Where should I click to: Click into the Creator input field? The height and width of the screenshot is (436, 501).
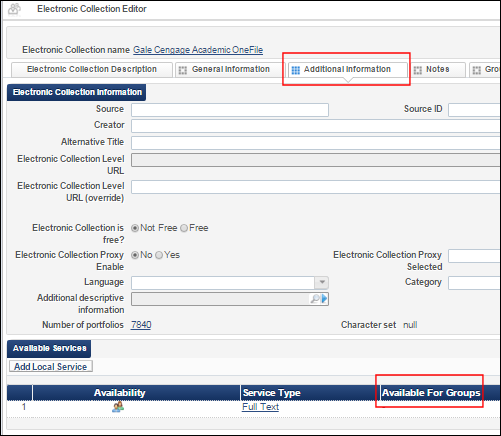click(x=315, y=126)
